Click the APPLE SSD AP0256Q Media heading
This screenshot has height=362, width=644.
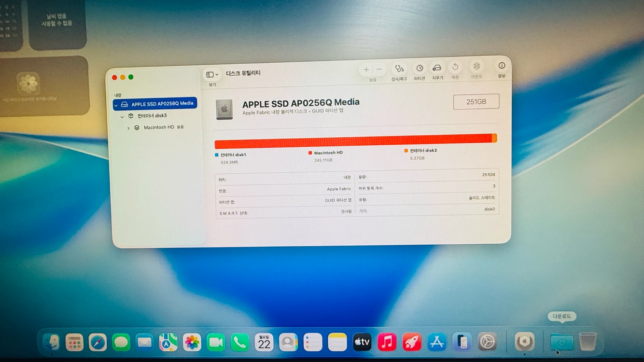pyautogui.click(x=301, y=102)
